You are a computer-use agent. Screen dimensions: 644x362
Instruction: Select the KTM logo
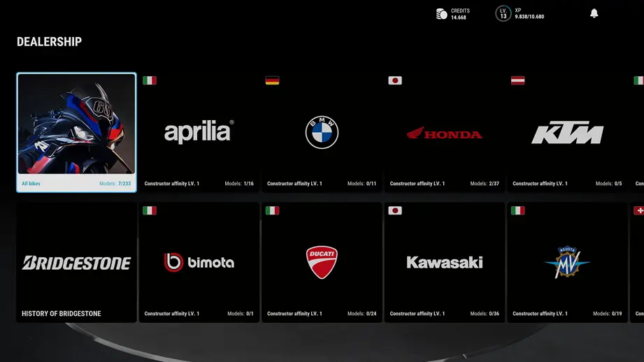click(567, 133)
